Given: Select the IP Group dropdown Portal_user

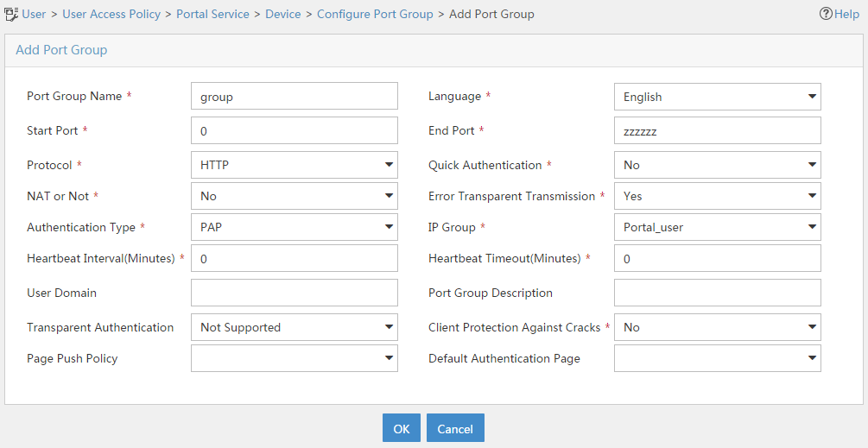Looking at the screenshot, I should [718, 227].
